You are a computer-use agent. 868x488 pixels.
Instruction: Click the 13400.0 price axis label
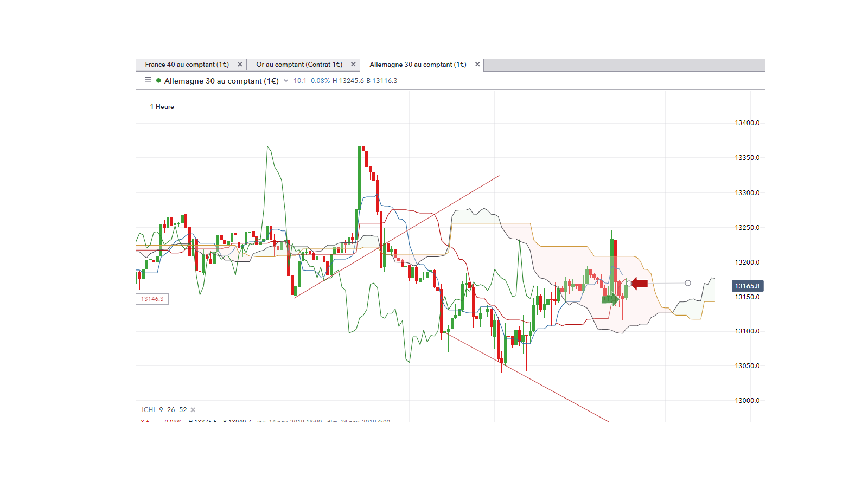coord(747,123)
